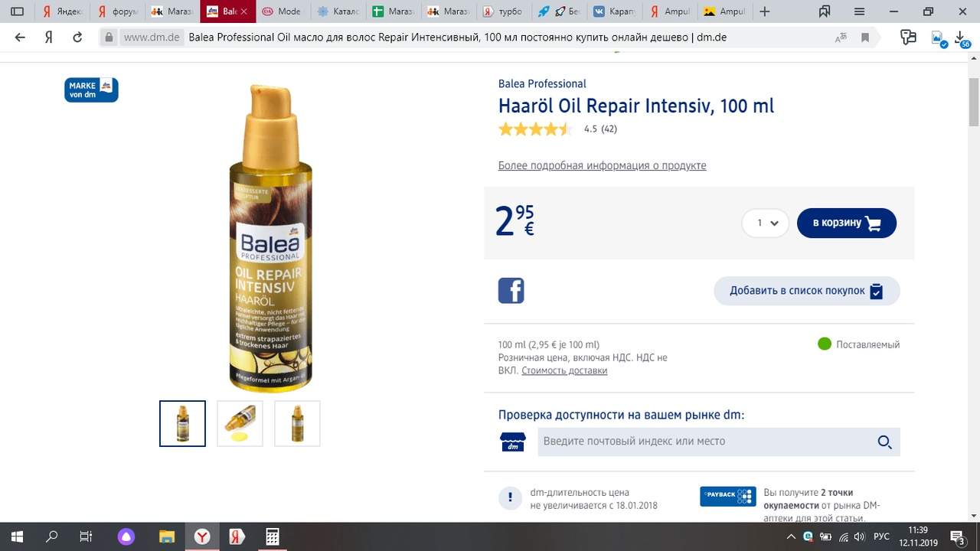The width and height of the screenshot is (980, 551).
Task: Click Добавить в список покупок button
Action: [x=807, y=291]
